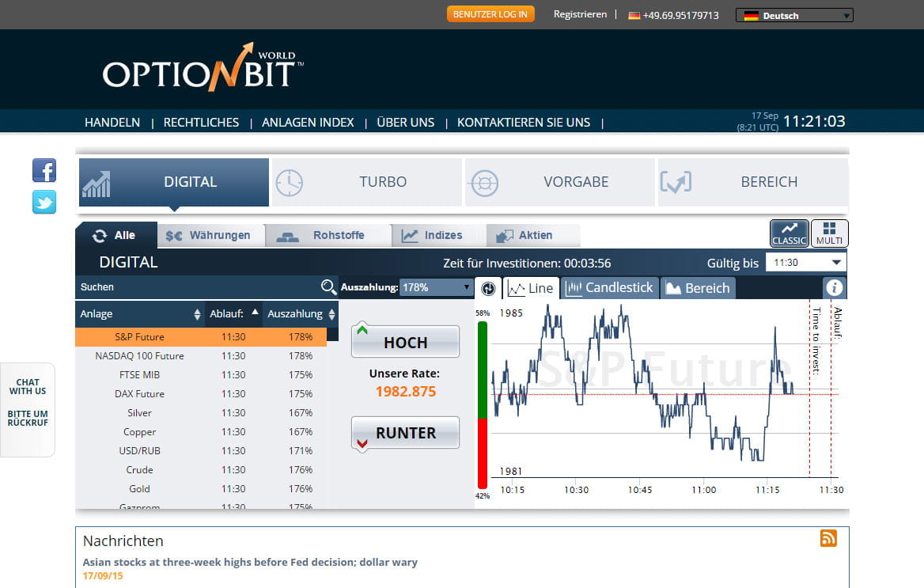The image size is (924, 588).
Task: Open the ÜBER UNS menu
Action: (405, 122)
